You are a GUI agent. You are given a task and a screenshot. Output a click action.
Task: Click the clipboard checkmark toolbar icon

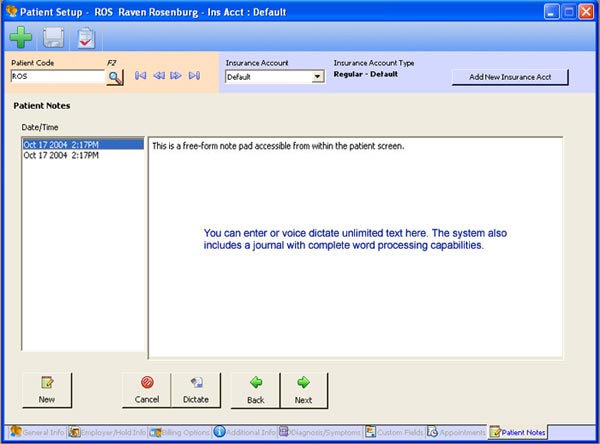[86, 38]
